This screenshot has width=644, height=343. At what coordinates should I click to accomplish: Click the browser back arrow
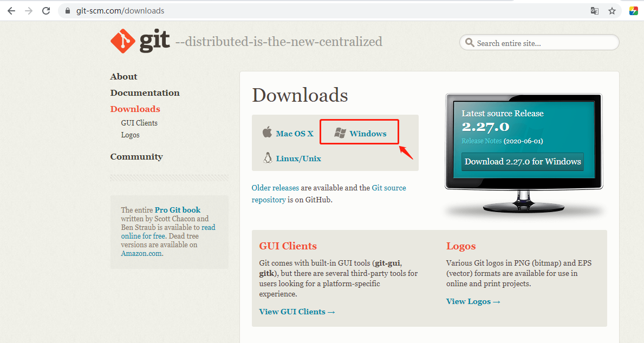(11, 11)
